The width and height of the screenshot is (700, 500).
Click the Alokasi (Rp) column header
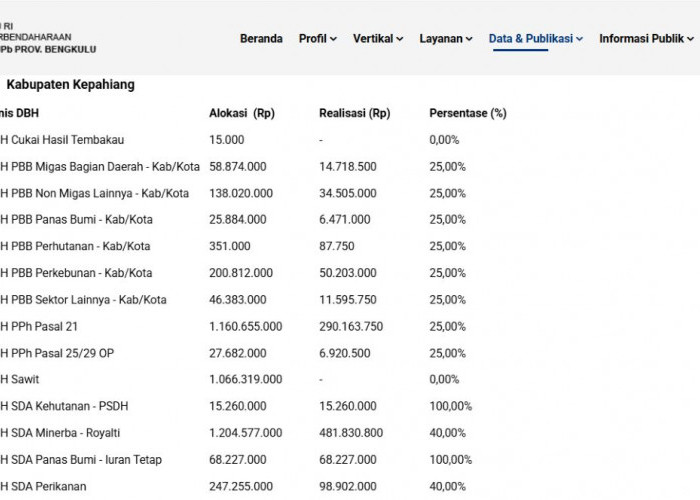click(242, 113)
